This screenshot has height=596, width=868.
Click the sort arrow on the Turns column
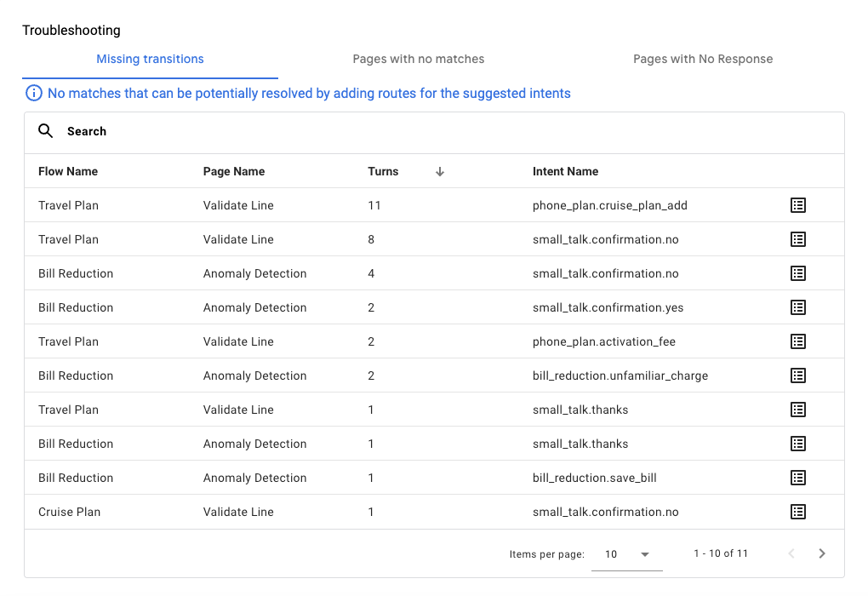tap(439, 171)
